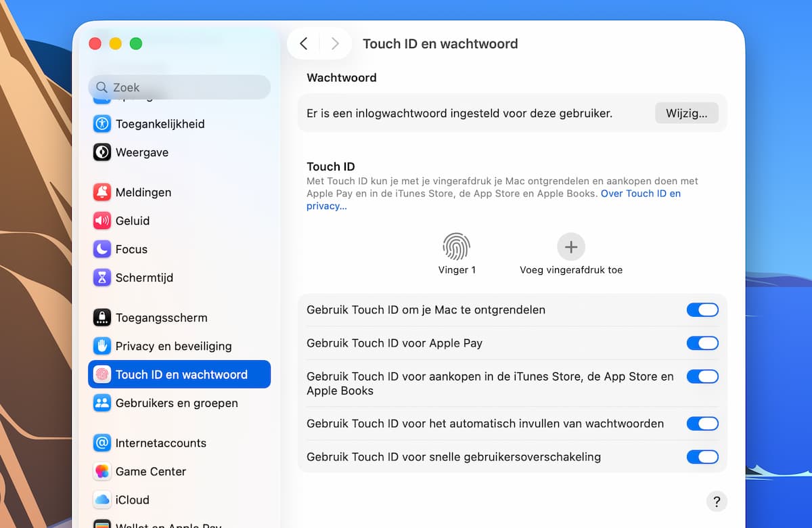
Task: Select Toegankelijkheid in the sidebar
Action: pyautogui.click(x=160, y=124)
